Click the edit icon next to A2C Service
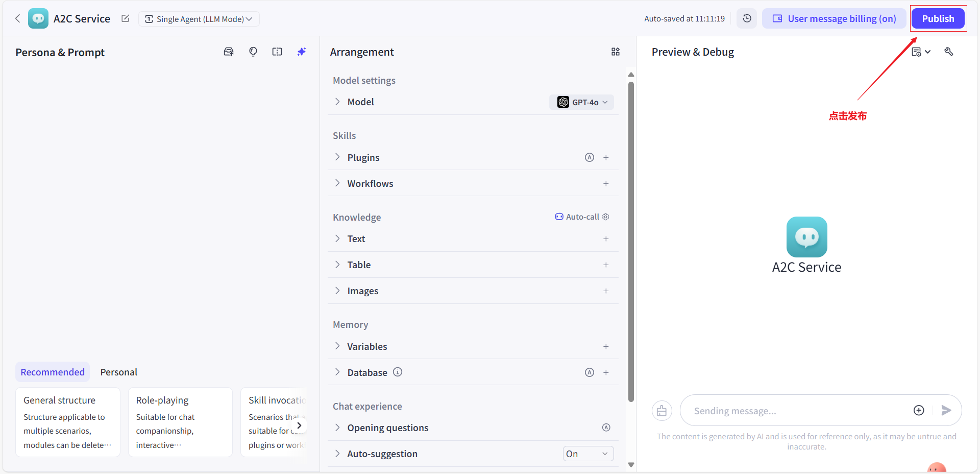The width and height of the screenshot is (980, 474). click(x=125, y=19)
